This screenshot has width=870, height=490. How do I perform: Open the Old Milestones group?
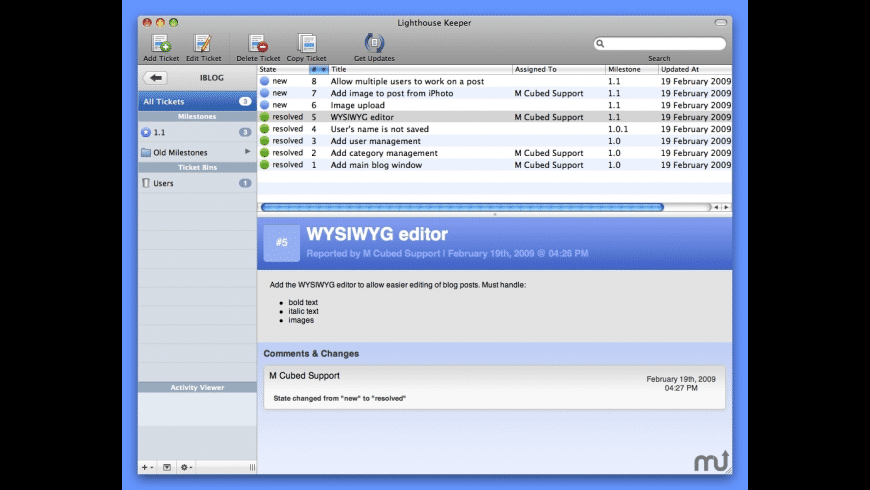click(x=197, y=152)
